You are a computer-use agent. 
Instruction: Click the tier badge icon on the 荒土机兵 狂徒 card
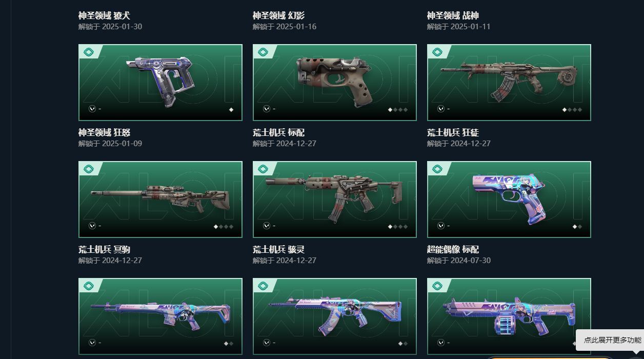coord(437,52)
